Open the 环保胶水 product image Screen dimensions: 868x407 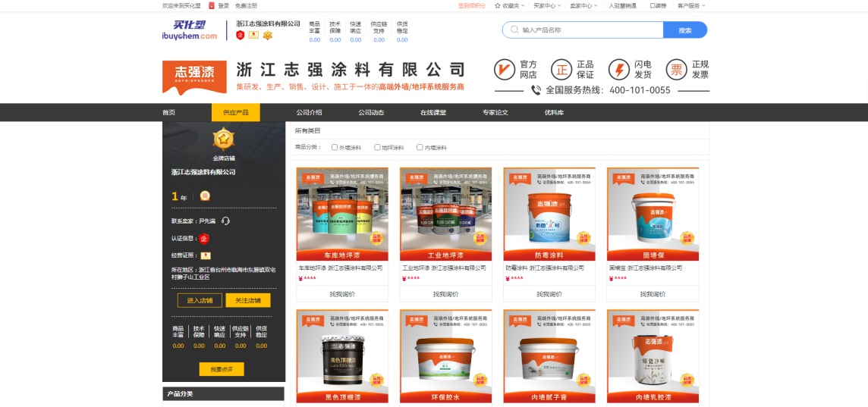(x=445, y=356)
